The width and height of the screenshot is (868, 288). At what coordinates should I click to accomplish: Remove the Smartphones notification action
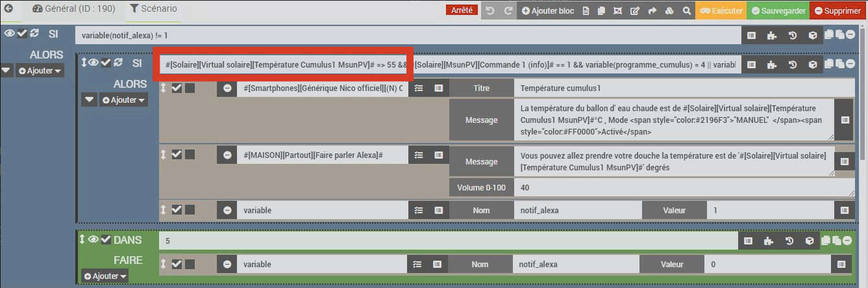[x=227, y=88]
